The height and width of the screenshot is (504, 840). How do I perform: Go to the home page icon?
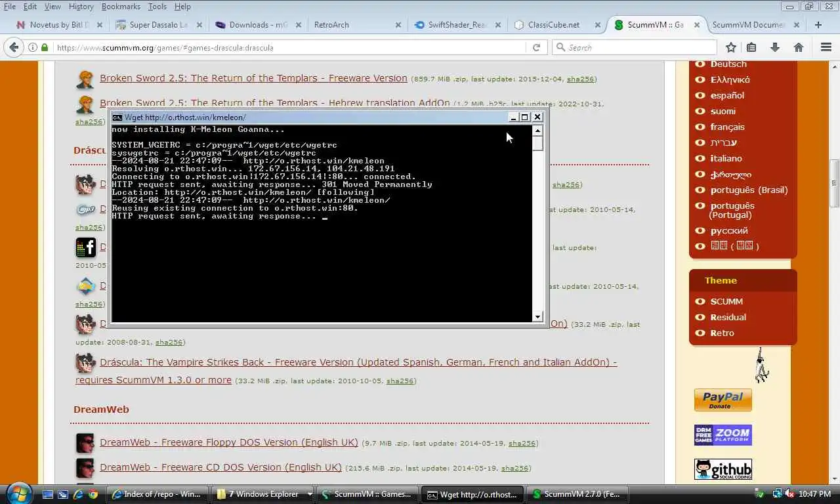click(799, 47)
